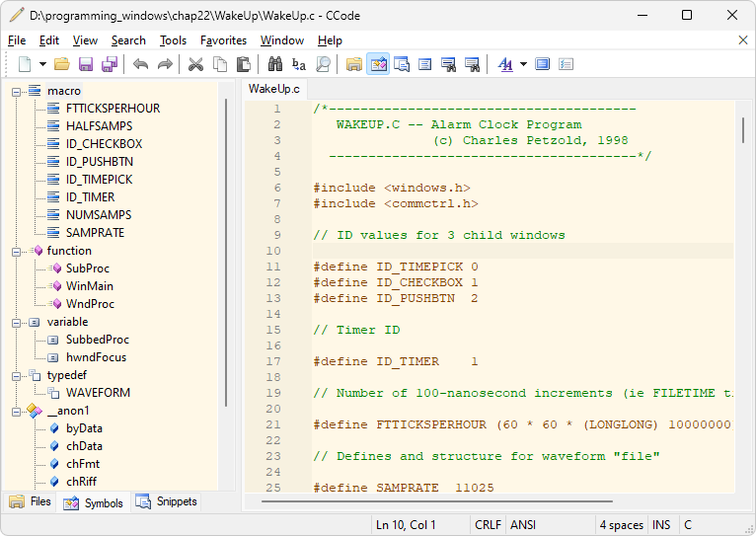Open the View menu
This screenshot has height=536, width=756.
[x=85, y=40]
